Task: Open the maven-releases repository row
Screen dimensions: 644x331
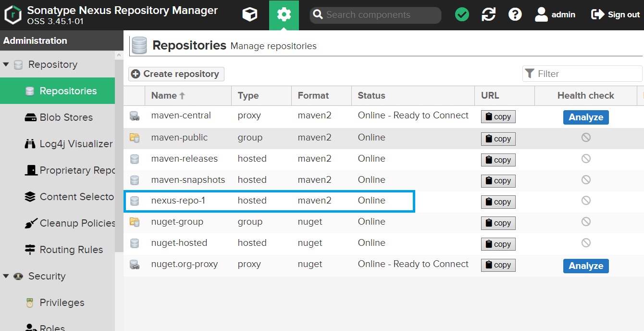Action: click(384, 159)
